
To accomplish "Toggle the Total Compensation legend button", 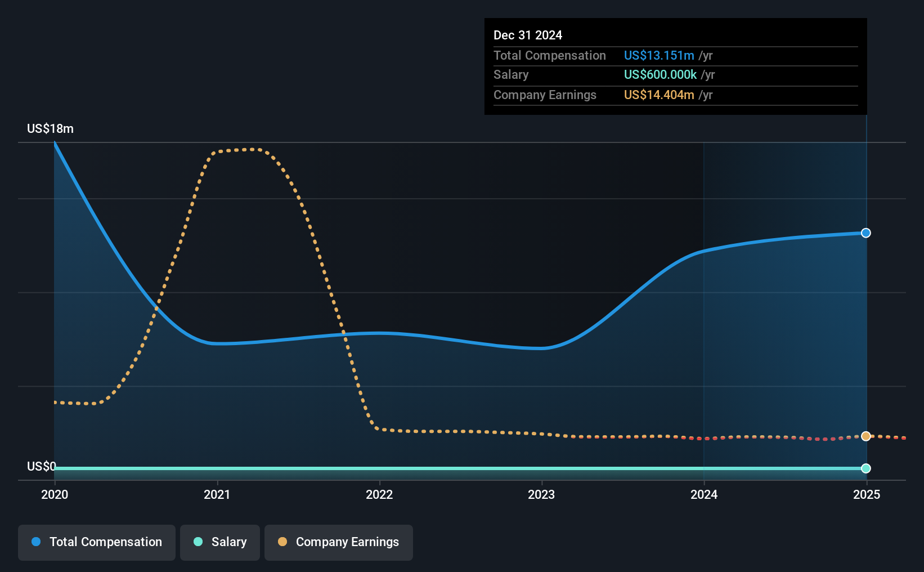I will (x=97, y=542).
